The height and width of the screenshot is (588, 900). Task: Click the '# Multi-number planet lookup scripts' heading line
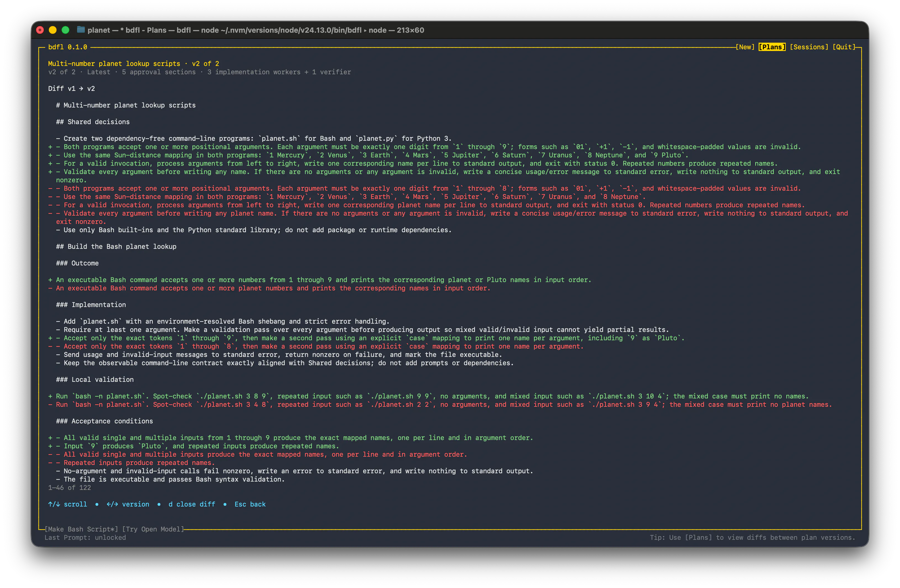126,105
